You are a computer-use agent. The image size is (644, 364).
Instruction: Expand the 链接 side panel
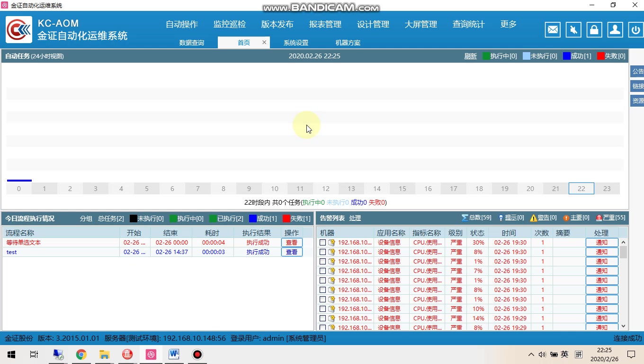coord(637,86)
